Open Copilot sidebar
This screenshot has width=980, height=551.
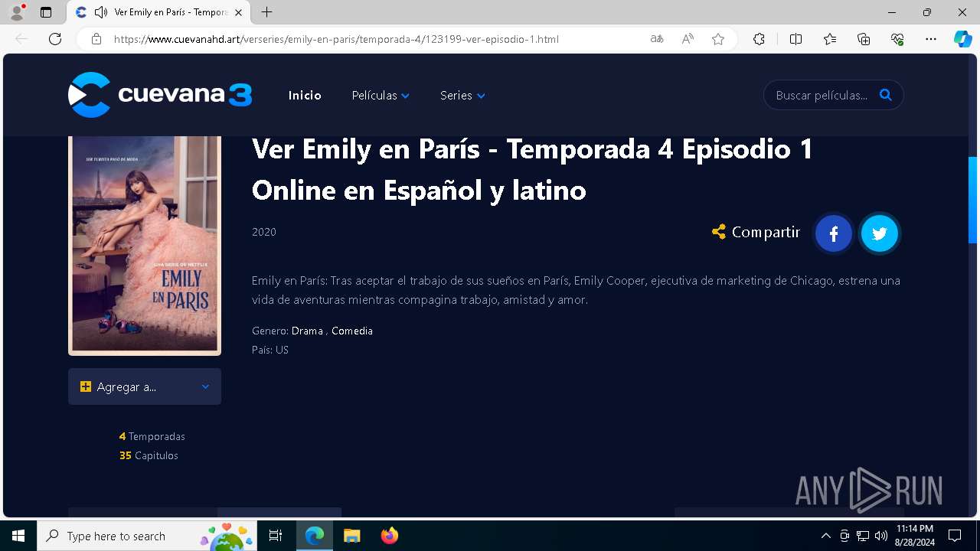[963, 39]
